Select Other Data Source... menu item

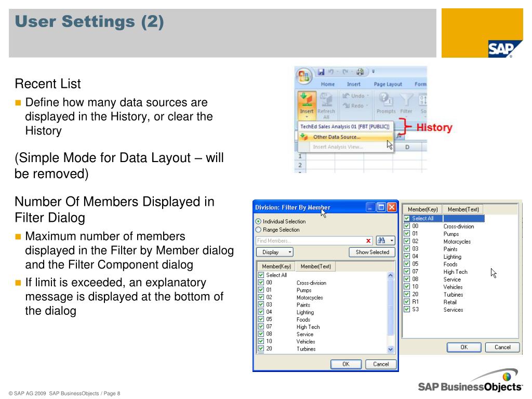coord(345,137)
